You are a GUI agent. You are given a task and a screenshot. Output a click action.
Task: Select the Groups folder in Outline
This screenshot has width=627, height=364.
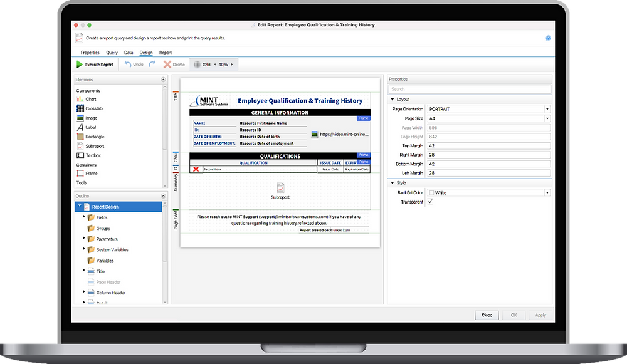(99, 229)
